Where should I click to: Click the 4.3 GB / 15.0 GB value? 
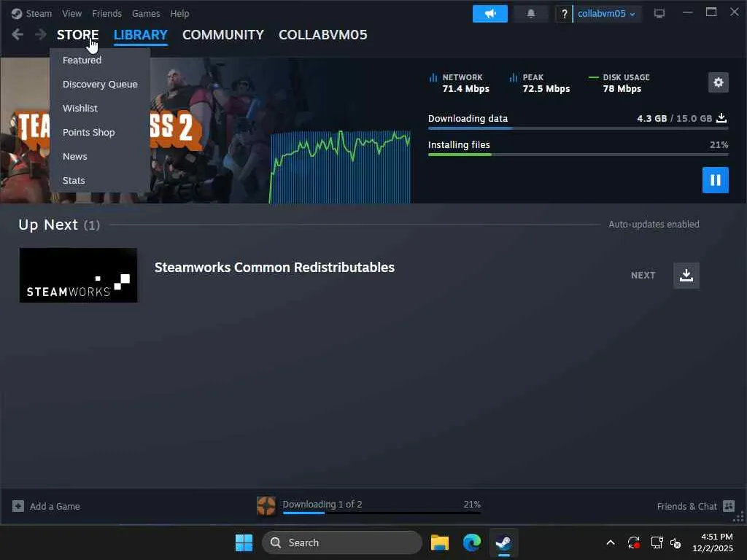(675, 118)
